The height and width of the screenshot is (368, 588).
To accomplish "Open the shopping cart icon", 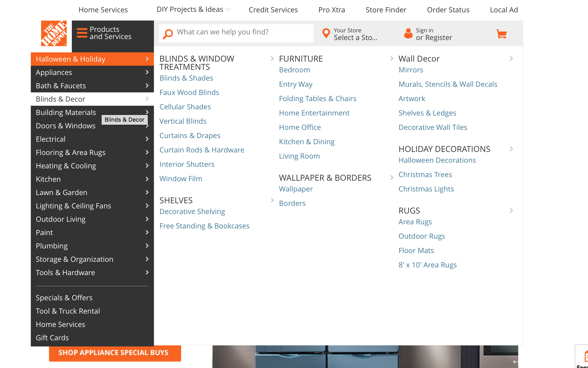I will point(502,34).
